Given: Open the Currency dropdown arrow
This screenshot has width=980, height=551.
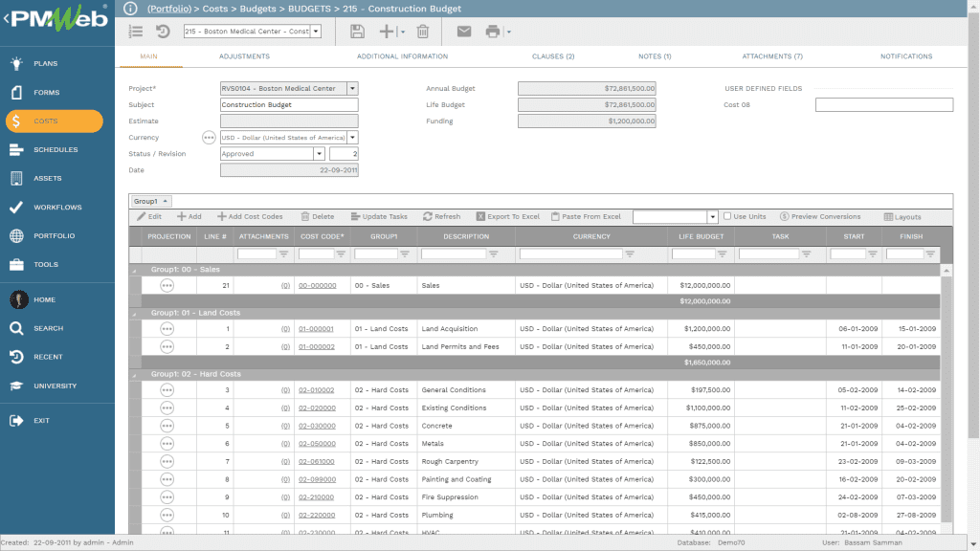Looking at the screenshot, I should (x=352, y=138).
